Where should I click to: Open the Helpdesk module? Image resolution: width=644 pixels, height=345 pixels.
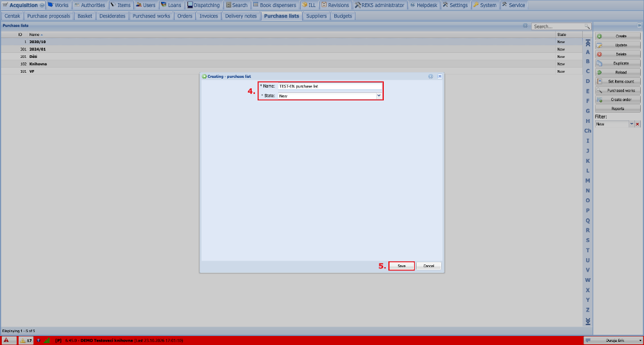(x=424, y=5)
